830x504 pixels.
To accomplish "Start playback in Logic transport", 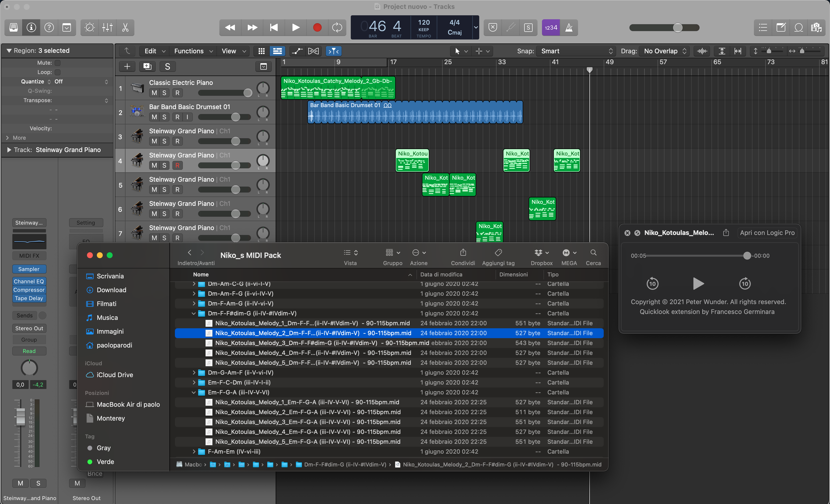I will [295, 27].
